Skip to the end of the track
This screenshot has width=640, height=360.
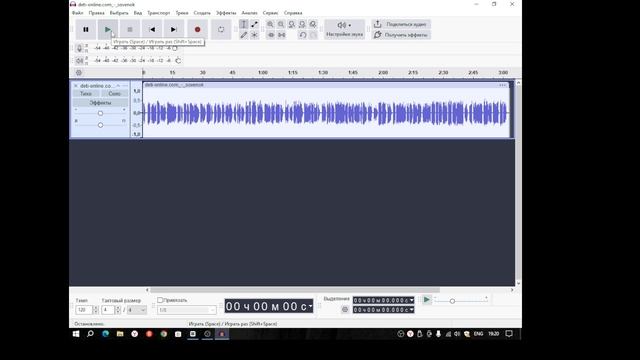[x=173, y=29]
